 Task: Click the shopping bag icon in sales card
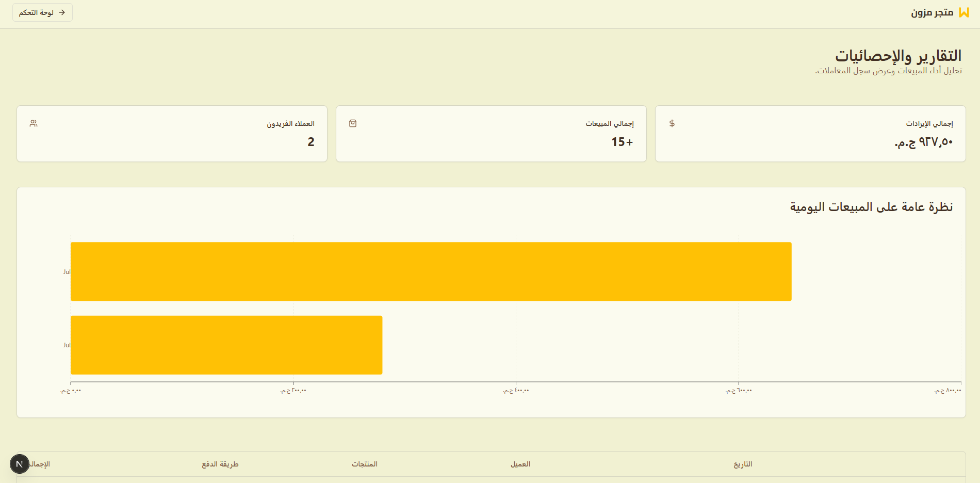353,123
